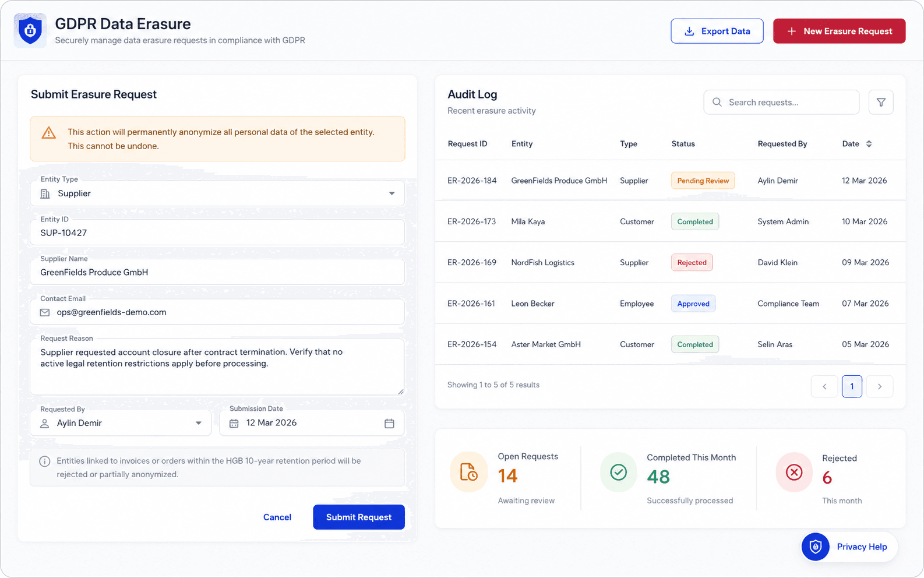Open the Entity Type dropdown
Viewport: 924px width, 578px height.
[x=217, y=193]
